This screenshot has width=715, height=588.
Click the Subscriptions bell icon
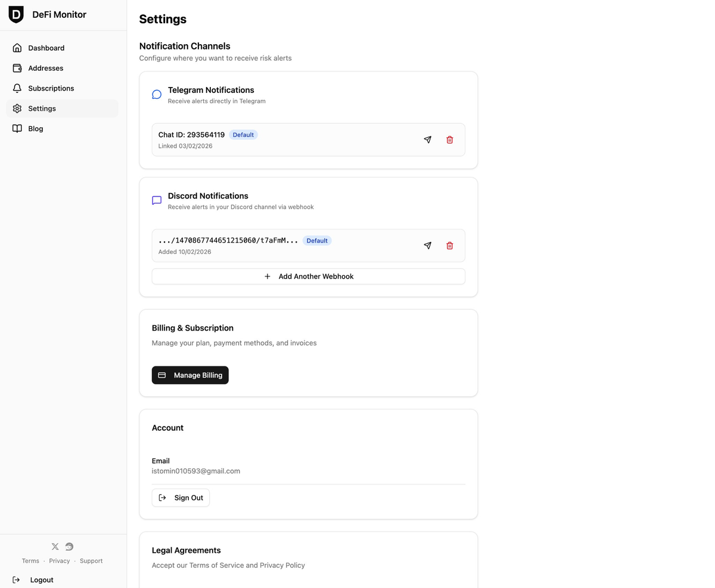coord(18,88)
